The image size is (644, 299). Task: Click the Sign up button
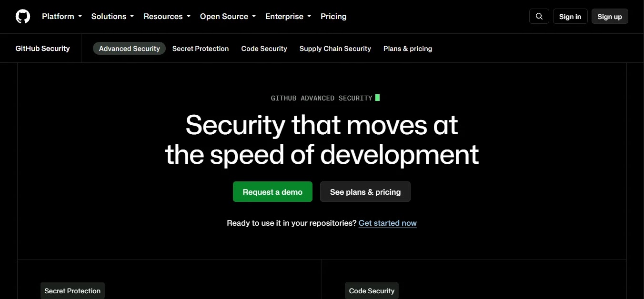[610, 16]
